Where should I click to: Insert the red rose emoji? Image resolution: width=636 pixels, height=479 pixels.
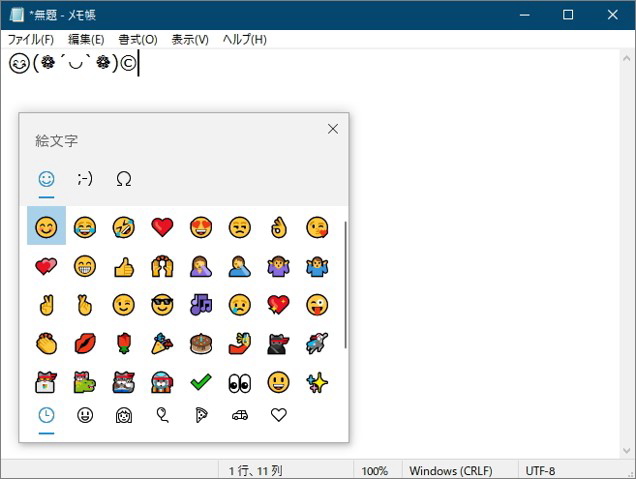pos(124,344)
